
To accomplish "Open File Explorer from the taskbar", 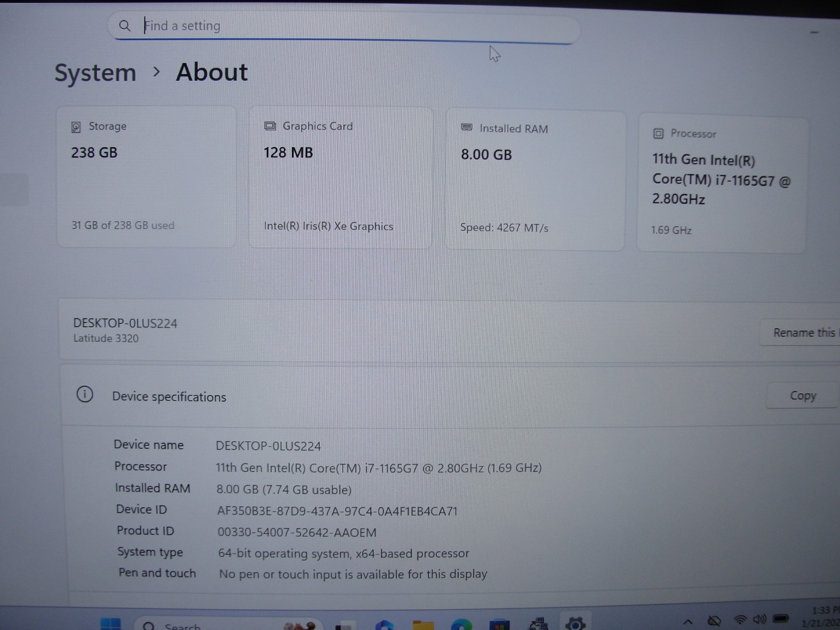I will click(x=423, y=625).
